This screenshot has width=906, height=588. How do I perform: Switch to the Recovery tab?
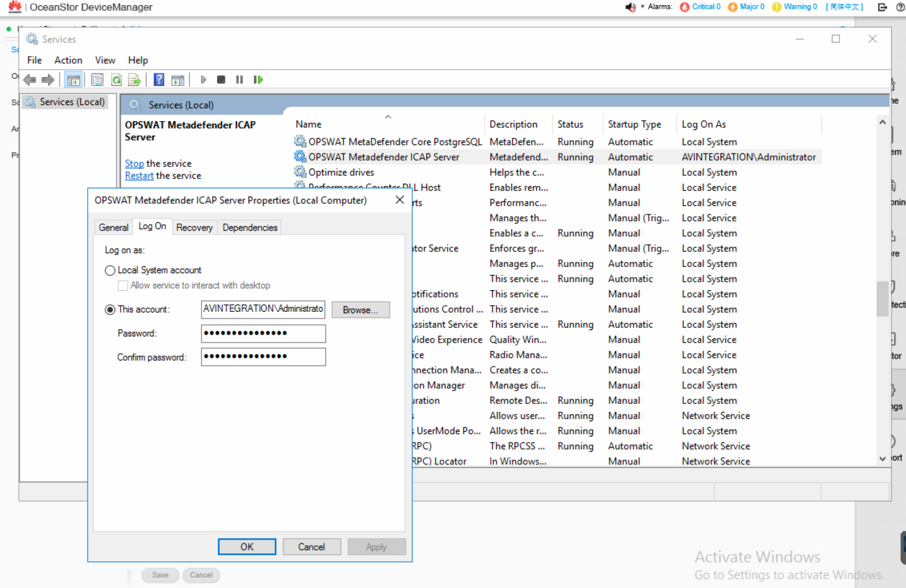(194, 227)
